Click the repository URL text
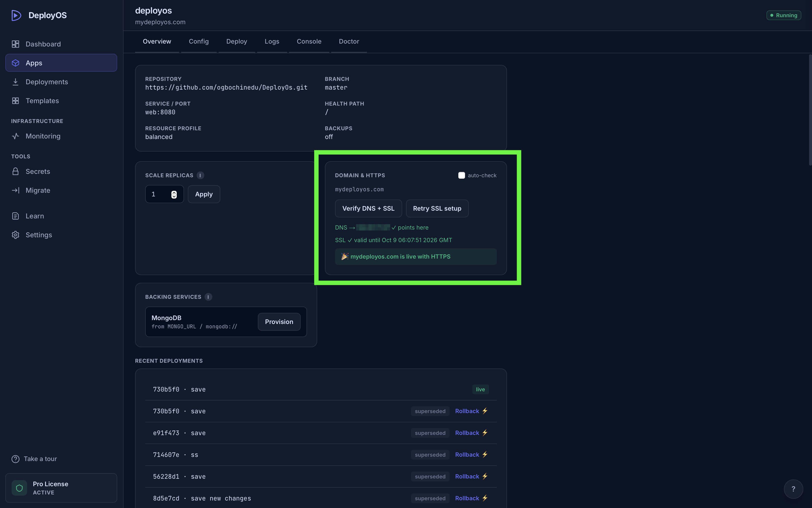Viewport: 812px width, 508px height. coord(226,87)
